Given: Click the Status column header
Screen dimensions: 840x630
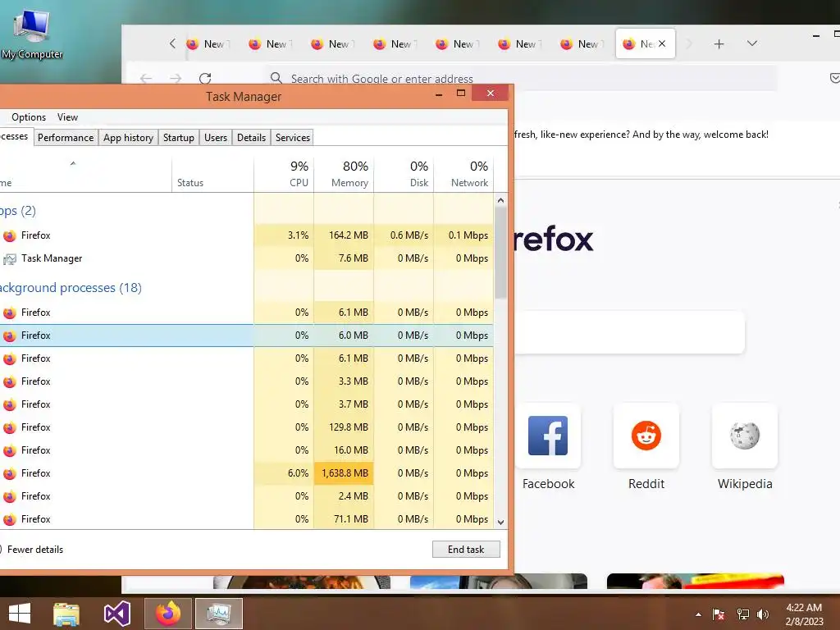Looking at the screenshot, I should [212, 174].
